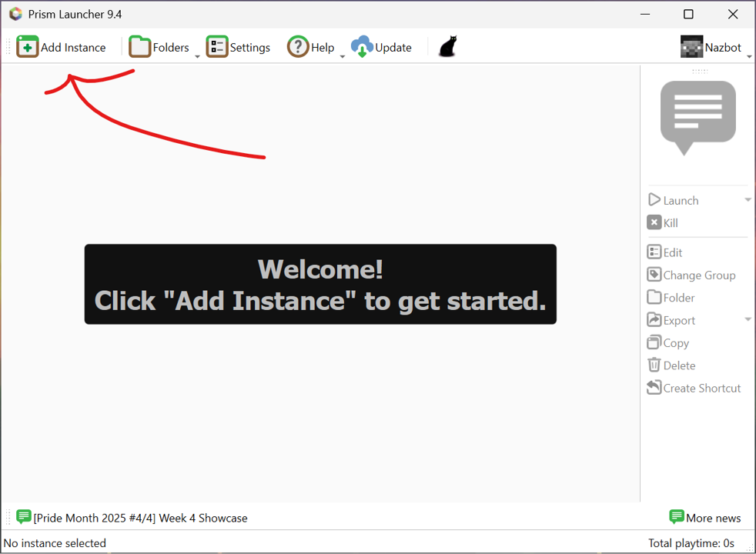This screenshot has height=554, width=756.
Task: Click the Add Instance button
Action: pos(62,47)
